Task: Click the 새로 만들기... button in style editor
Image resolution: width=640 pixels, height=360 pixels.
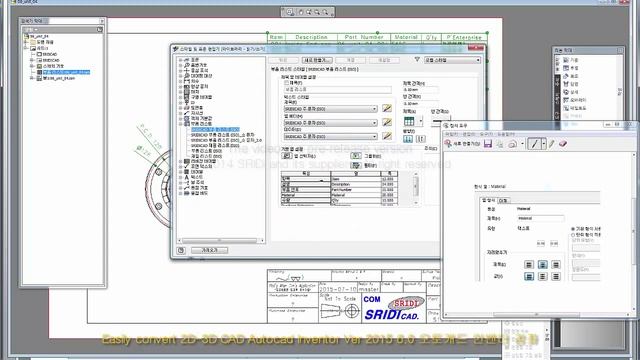Action: coord(317,60)
